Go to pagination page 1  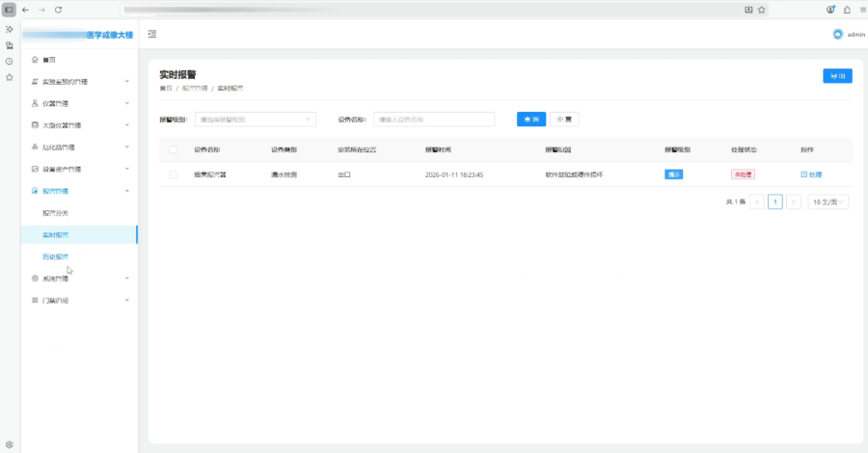(x=775, y=201)
